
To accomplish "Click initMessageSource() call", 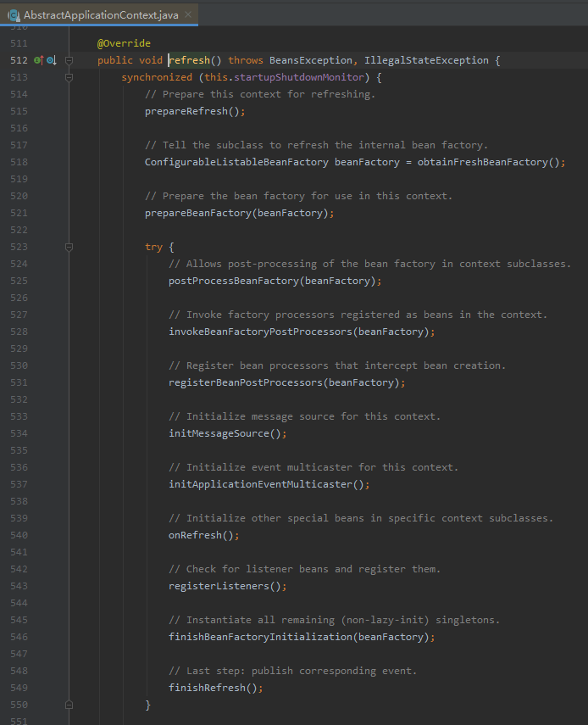I will click(x=227, y=433).
